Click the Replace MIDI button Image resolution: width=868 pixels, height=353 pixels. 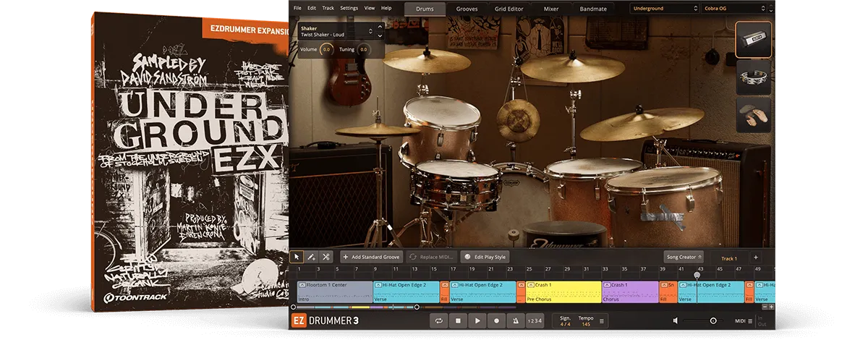pyautogui.click(x=431, y=257)
